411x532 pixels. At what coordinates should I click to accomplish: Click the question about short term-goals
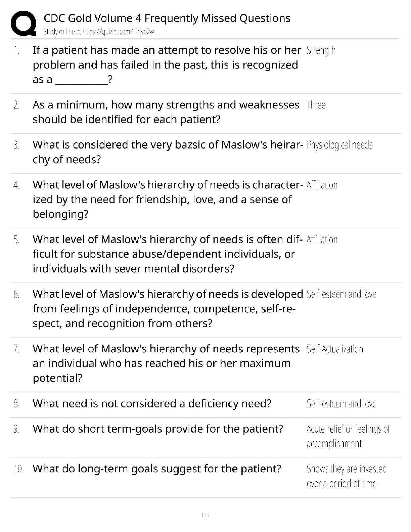pos(158,429)
